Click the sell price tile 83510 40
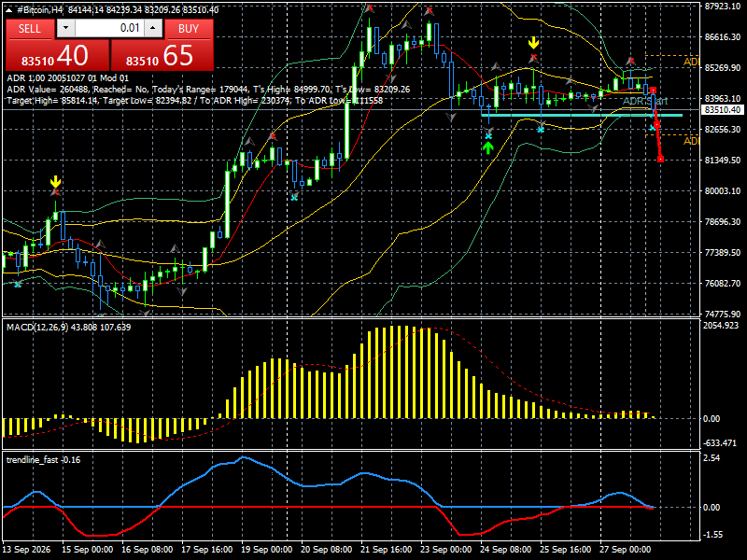The height and width of the screenshot is (560, 747). click(x=57, y=55)
